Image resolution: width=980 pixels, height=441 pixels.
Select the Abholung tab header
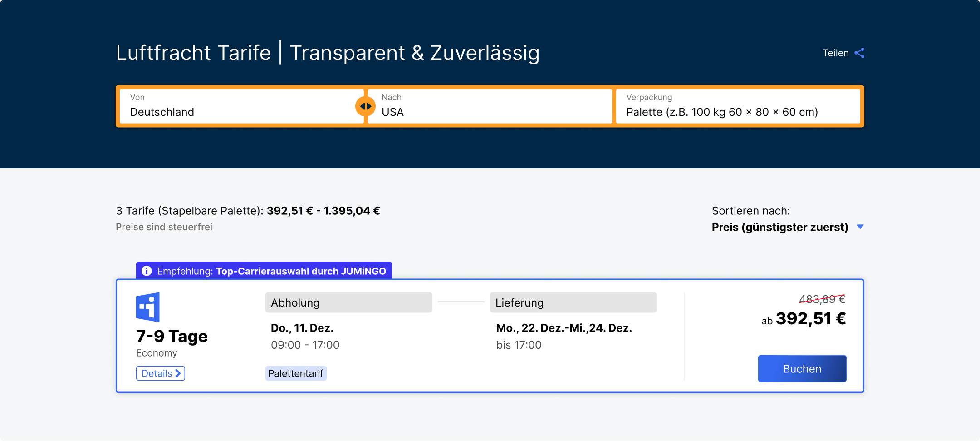coord(348,302)
